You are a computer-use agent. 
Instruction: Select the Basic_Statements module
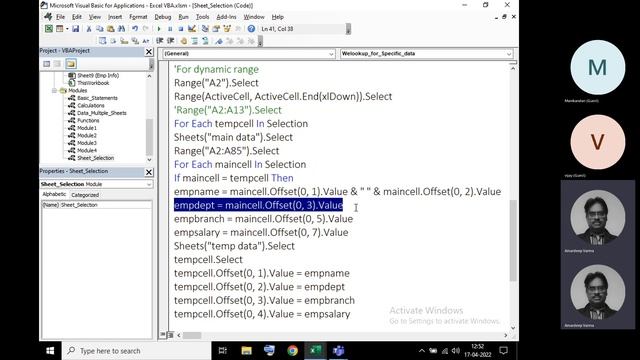[x=97, y=98]
